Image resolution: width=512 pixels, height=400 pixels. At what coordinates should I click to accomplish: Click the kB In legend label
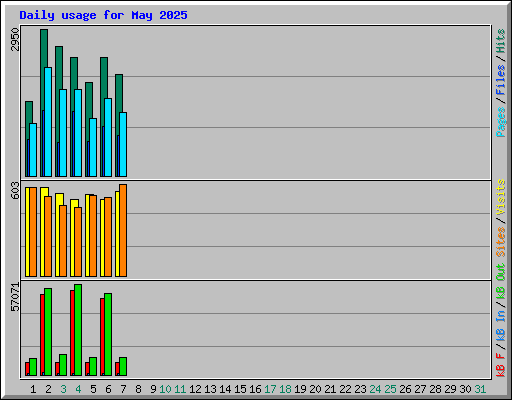pyautogui.click(x=501, y=325)
